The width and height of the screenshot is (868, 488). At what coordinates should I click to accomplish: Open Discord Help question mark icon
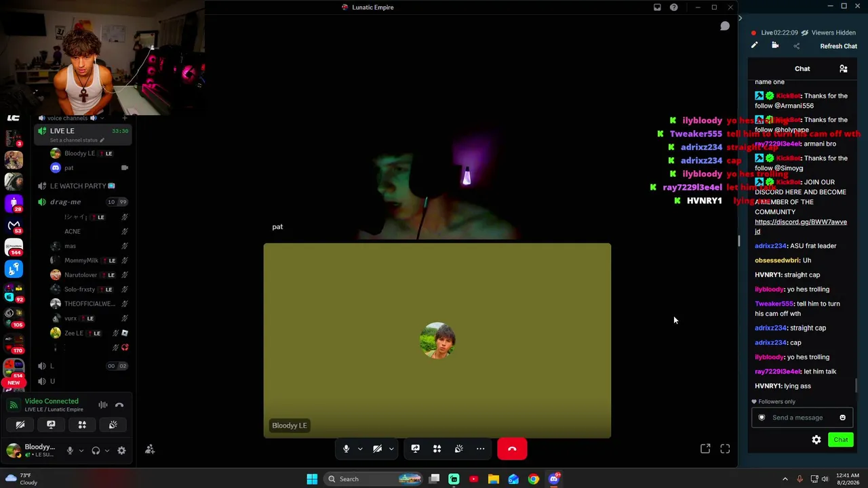click(x=673, y=7)
